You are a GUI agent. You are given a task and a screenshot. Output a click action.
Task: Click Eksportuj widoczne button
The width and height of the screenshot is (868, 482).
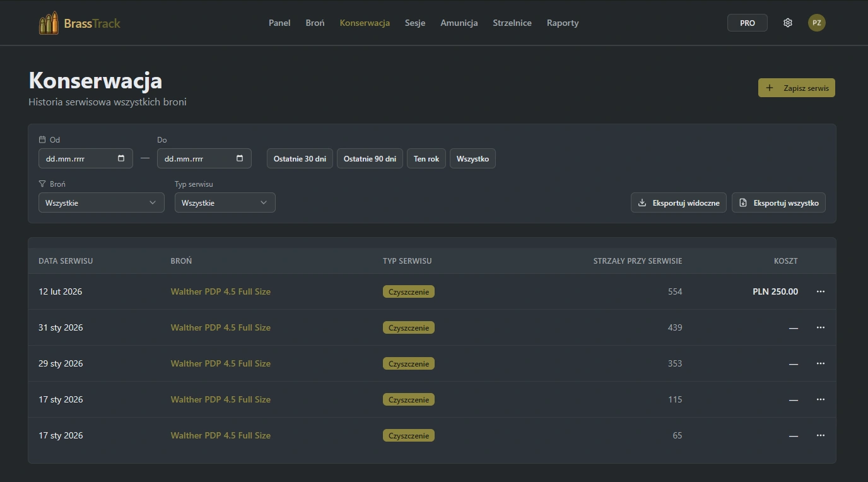[x=678, y=203]
